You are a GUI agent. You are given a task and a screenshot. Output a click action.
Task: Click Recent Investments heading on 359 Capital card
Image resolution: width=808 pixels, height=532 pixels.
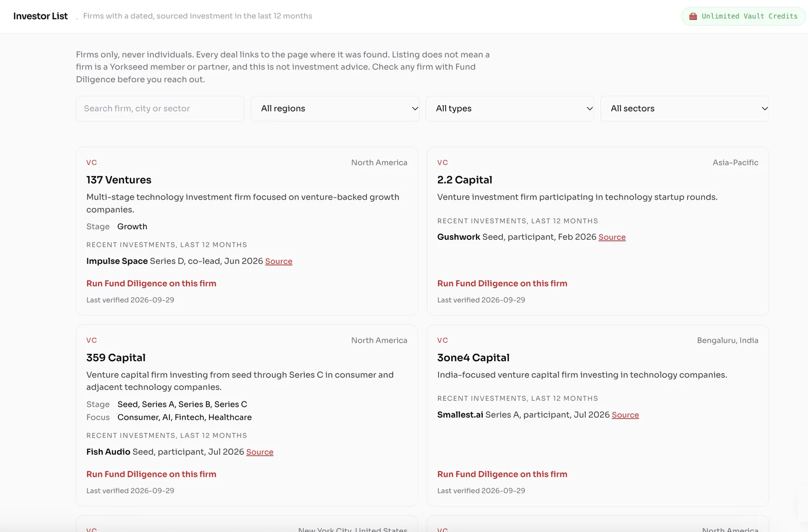167,436
